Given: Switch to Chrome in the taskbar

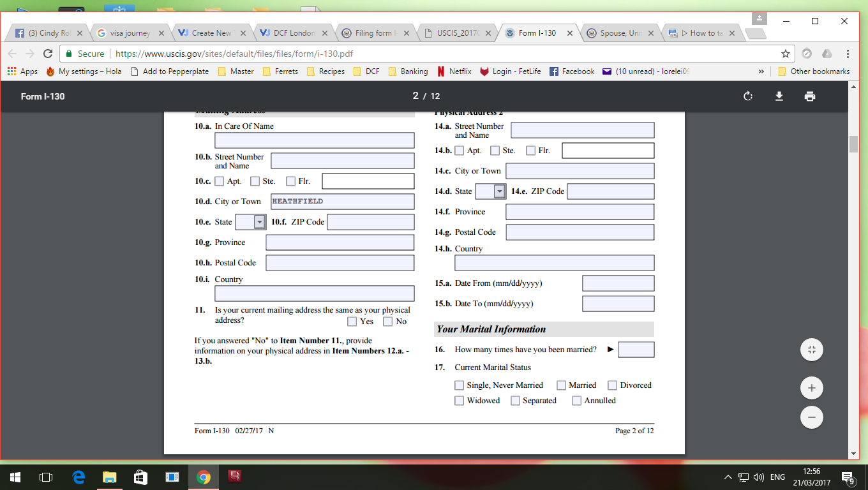Looking at the screenshot, I should (x=204, y=477).
